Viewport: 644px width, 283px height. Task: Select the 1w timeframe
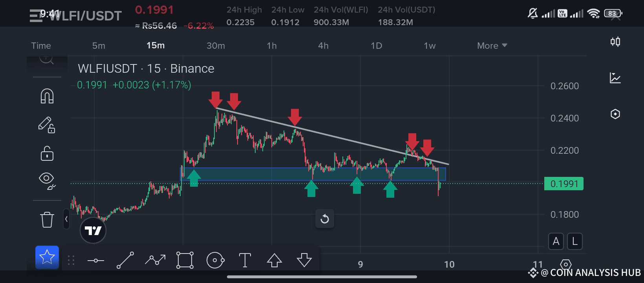click(x=430, y=46)
